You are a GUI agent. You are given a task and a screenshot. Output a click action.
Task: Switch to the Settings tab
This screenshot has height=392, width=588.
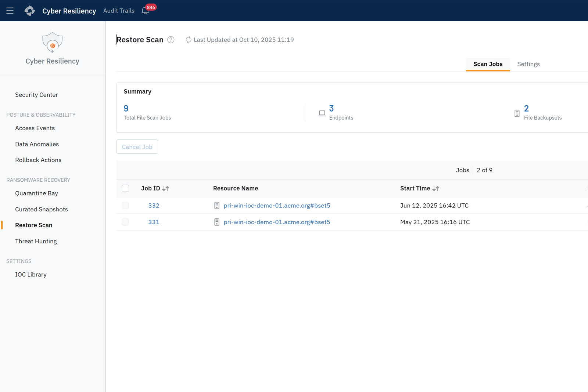tap(528, 64)
